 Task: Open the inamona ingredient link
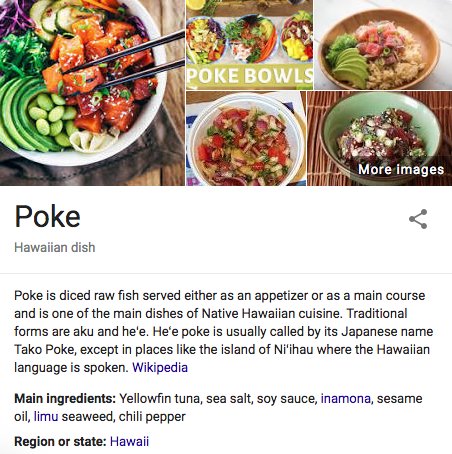(346, 398)
